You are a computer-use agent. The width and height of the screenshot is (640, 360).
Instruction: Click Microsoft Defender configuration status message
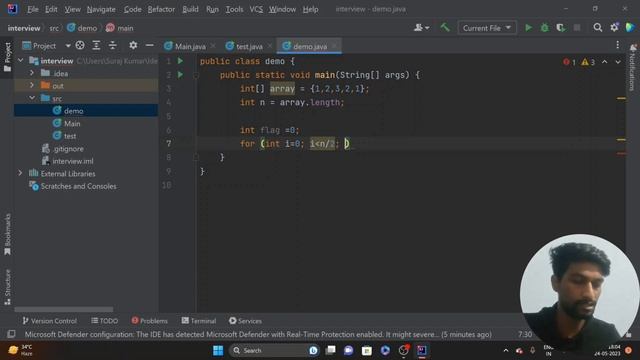coord(258,334)
